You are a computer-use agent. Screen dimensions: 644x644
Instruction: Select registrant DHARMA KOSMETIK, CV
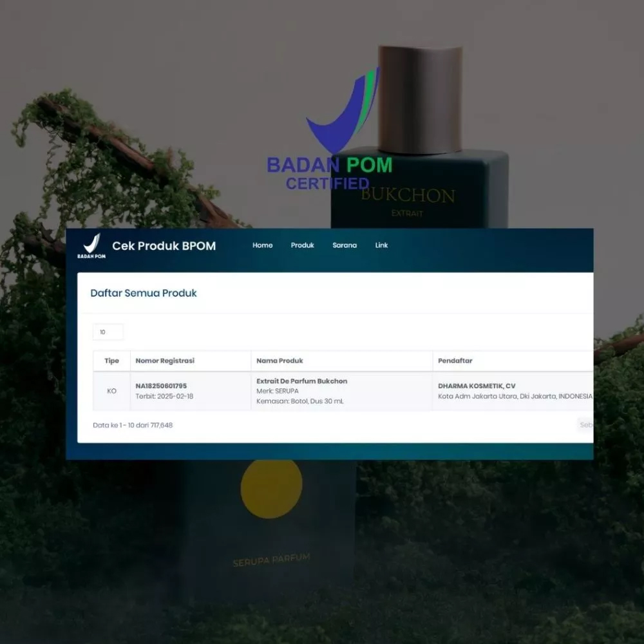pos(477,386)
